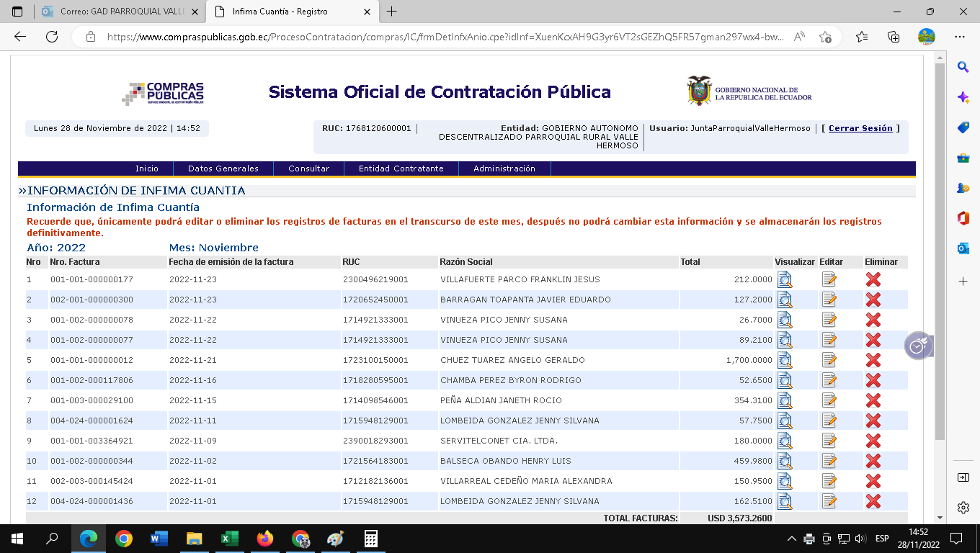Delete invoice row number 12
The width and height of the screenshot is (980, 553).
pos(873,502)
